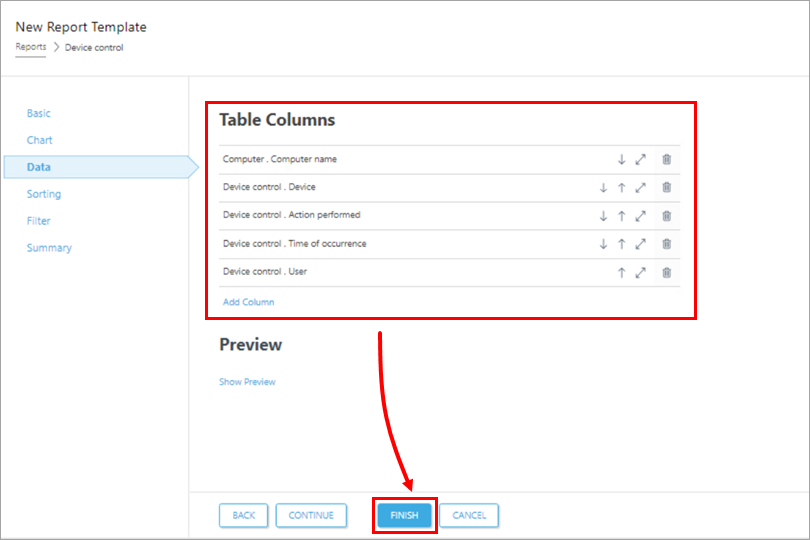
Task: Open the Basic tab
Action: (39, 114)
